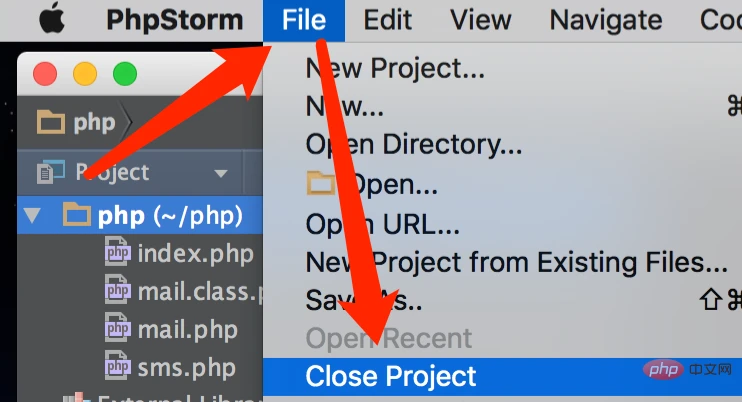Open the Navigate menu

606,20
